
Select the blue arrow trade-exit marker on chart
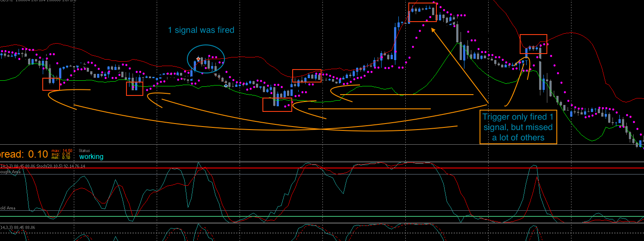point(226,86)
